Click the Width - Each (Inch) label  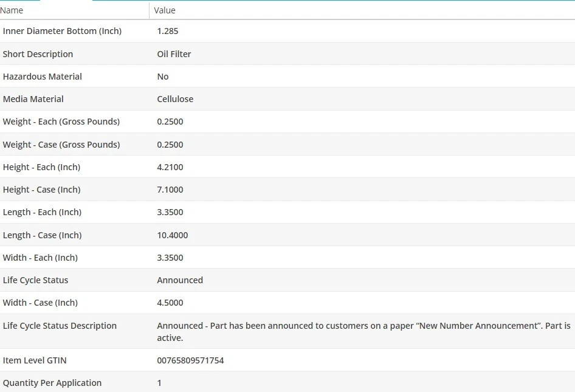[x=40, y=258]
